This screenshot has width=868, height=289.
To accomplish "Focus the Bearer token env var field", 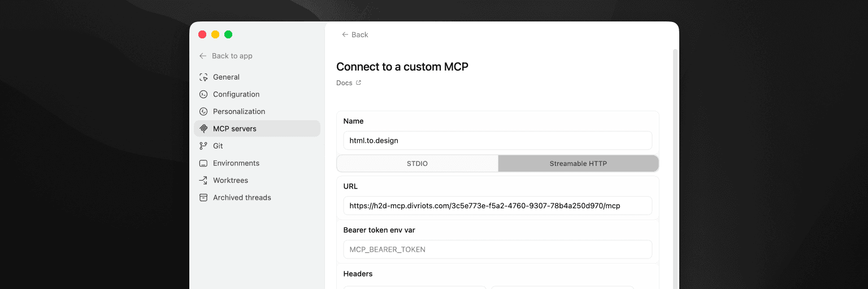I will [497, 249].
